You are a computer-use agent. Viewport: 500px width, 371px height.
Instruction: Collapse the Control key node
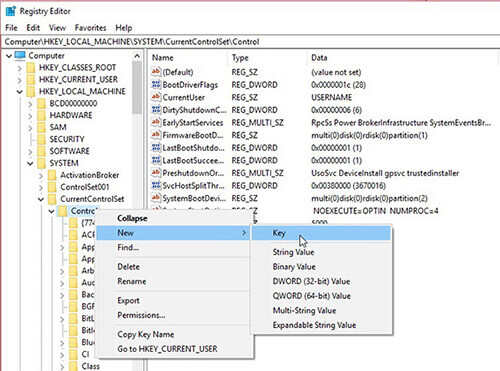pyautogui.click(x=52, y=211)
